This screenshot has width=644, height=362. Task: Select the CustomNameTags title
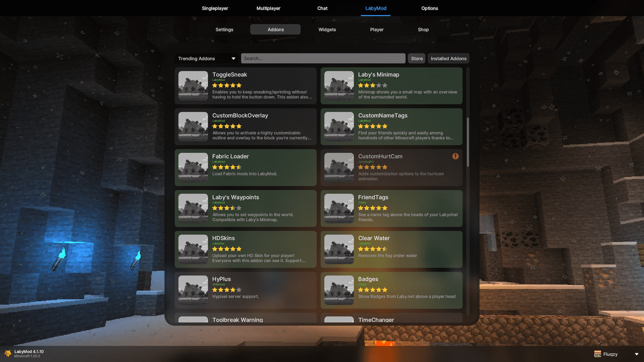click(383, 115)
